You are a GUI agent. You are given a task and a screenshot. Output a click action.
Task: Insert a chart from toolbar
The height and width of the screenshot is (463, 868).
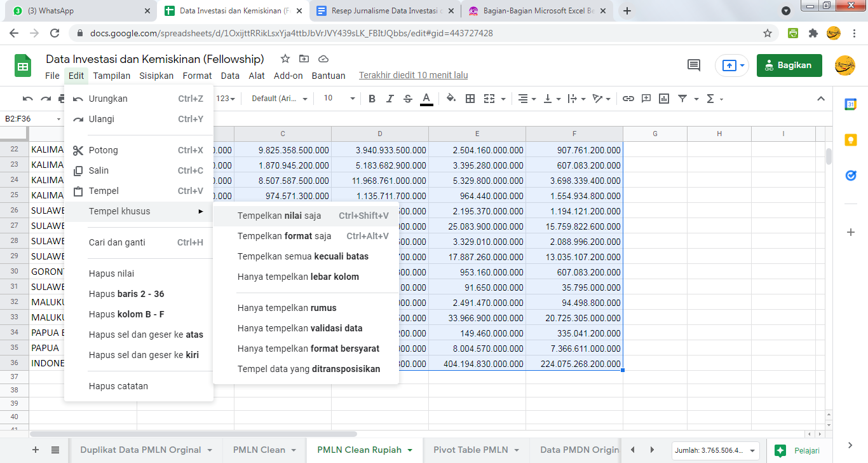[x=664, y=99]
